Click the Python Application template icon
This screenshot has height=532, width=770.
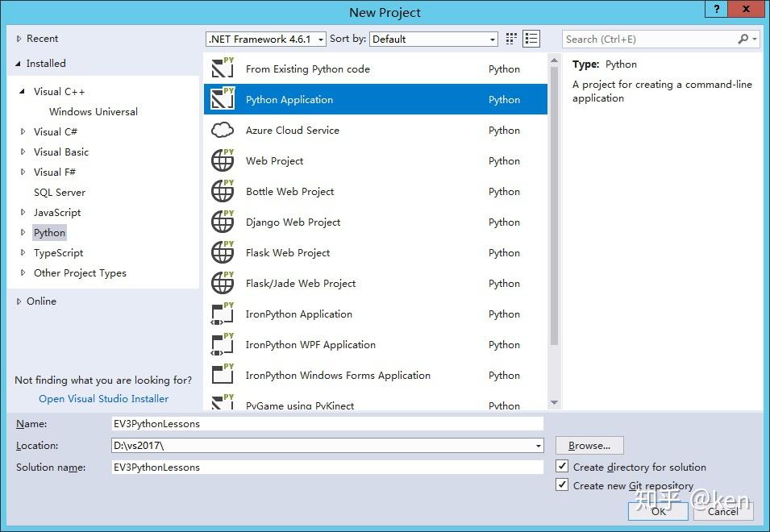click(223, 98)
